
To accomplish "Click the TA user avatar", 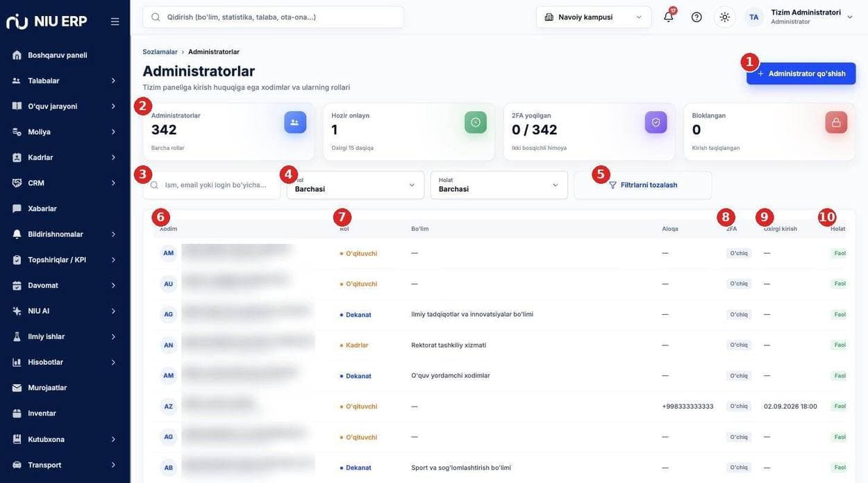I will pos(753,17).
